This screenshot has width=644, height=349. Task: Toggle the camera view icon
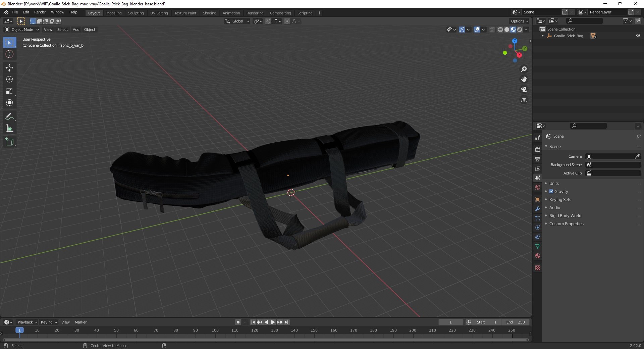coord(524,90)
